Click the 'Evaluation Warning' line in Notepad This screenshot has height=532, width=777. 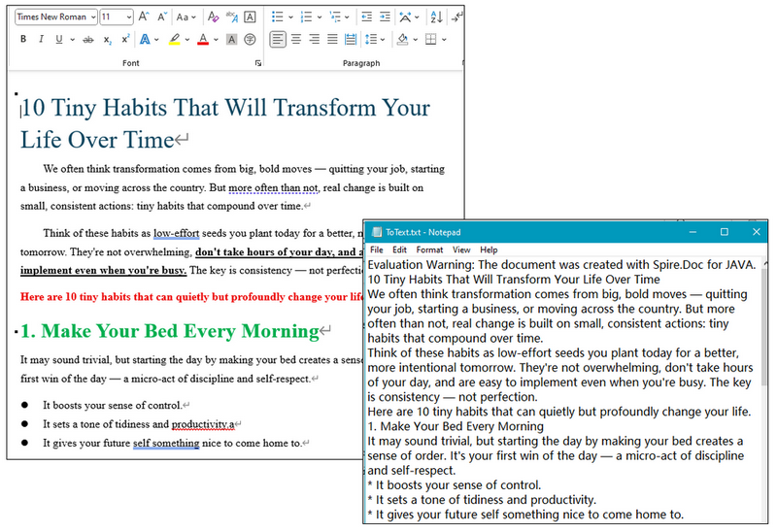tap(562, 264)
